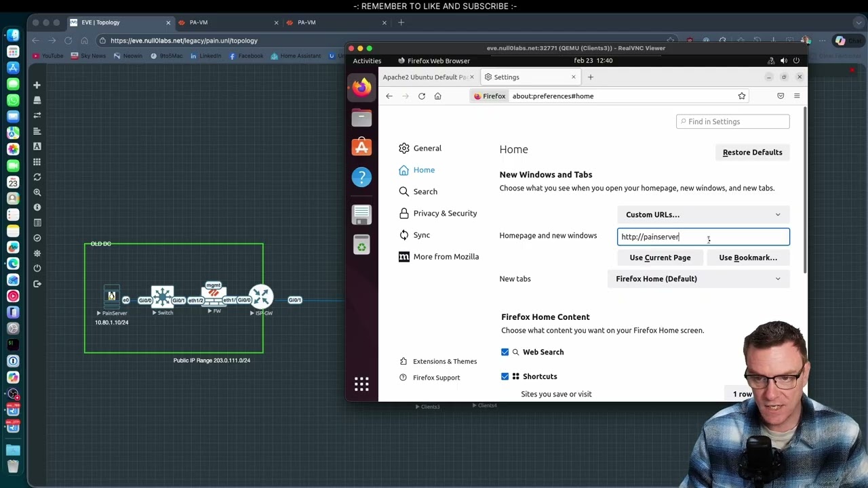The height and width of the screenshot is (488, 868).
Task: Reload page in Firefox toolbar
Action: pyautogui.click(x=422, y=96)
